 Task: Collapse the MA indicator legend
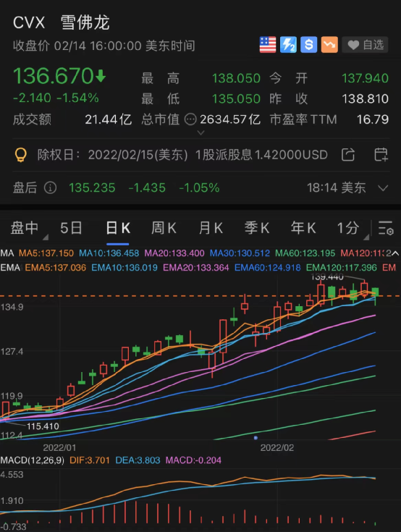(x=396, y=253)
